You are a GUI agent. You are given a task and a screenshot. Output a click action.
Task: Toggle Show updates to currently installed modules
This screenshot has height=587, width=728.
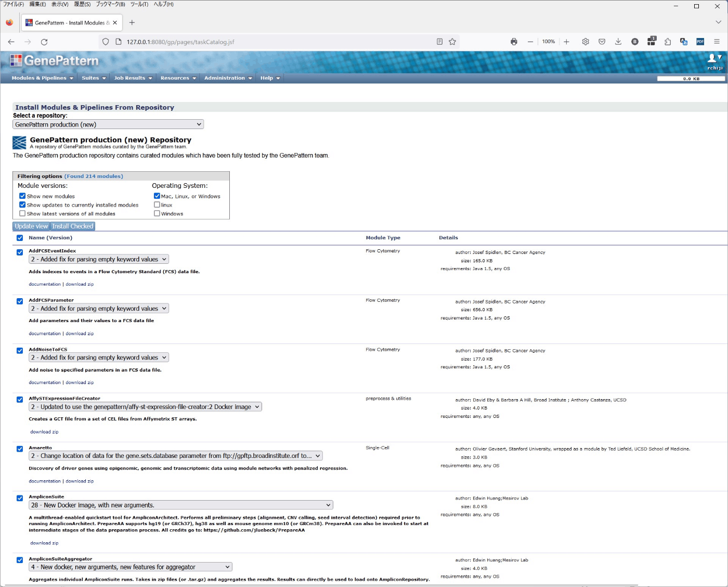tap(22, 205)
